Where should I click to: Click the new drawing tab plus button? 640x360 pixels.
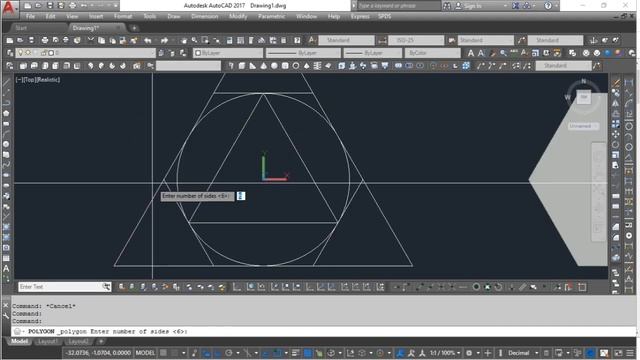(134, 28)
